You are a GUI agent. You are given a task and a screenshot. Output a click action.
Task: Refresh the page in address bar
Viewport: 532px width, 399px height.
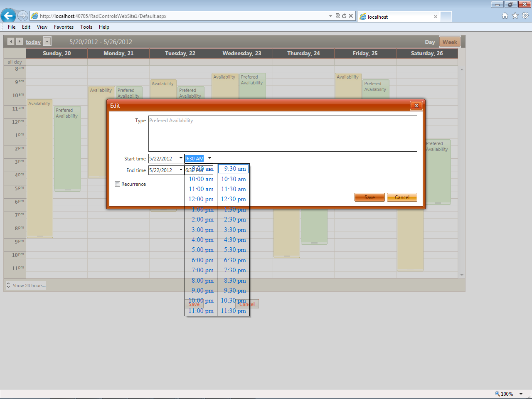(344, 16)
